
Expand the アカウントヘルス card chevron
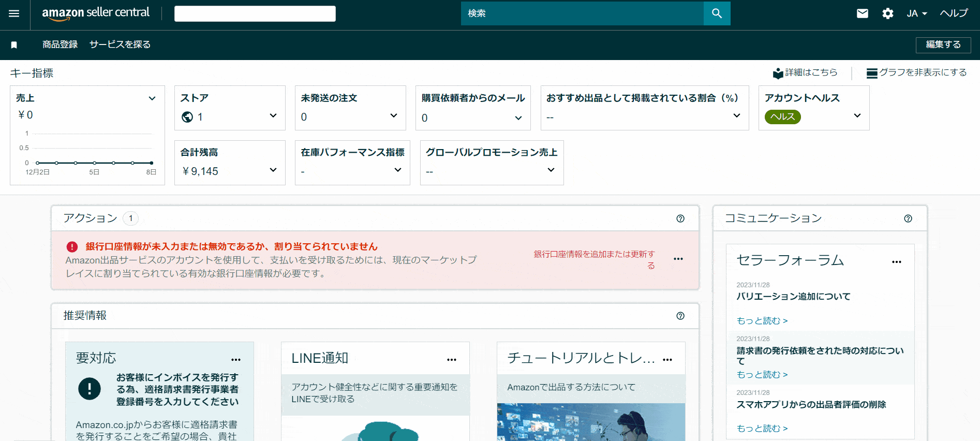857,115
